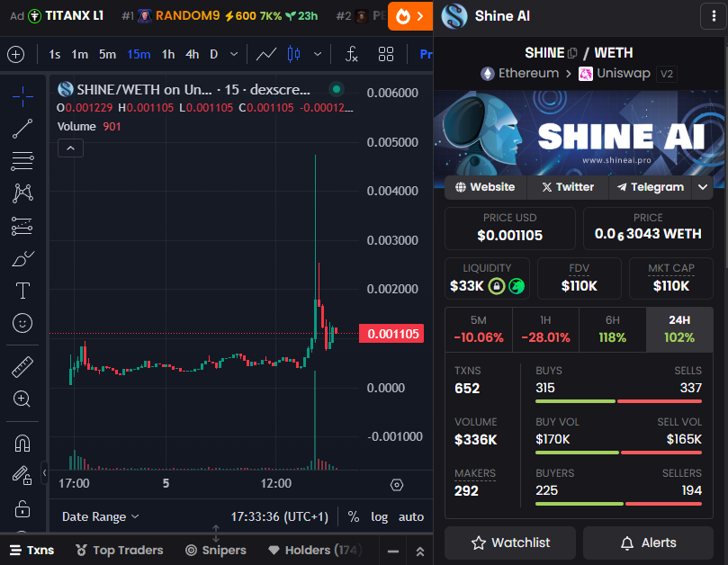Image resolution: width=728 pixels, height=565 pixels.
Task: Copy the SHINE token address
Action: click(x=572, y=53)
